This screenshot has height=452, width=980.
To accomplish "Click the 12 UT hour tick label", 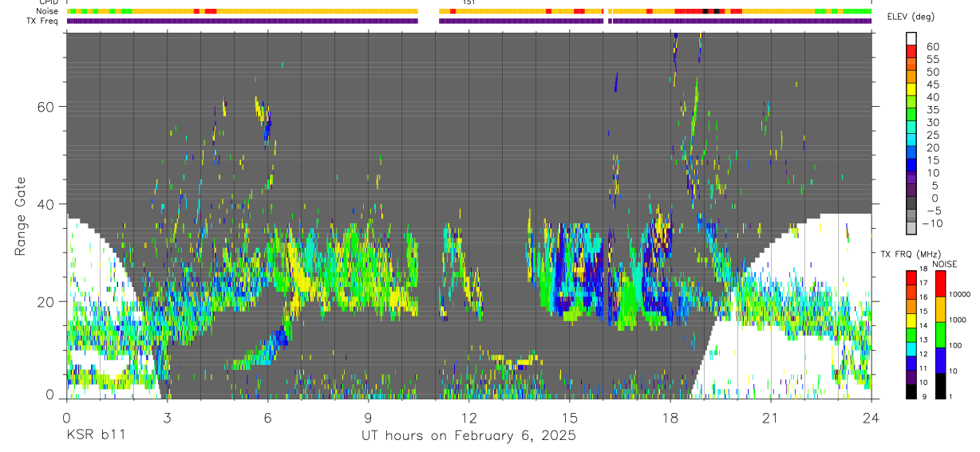I will pyautogui.click(x=468, y=417).
